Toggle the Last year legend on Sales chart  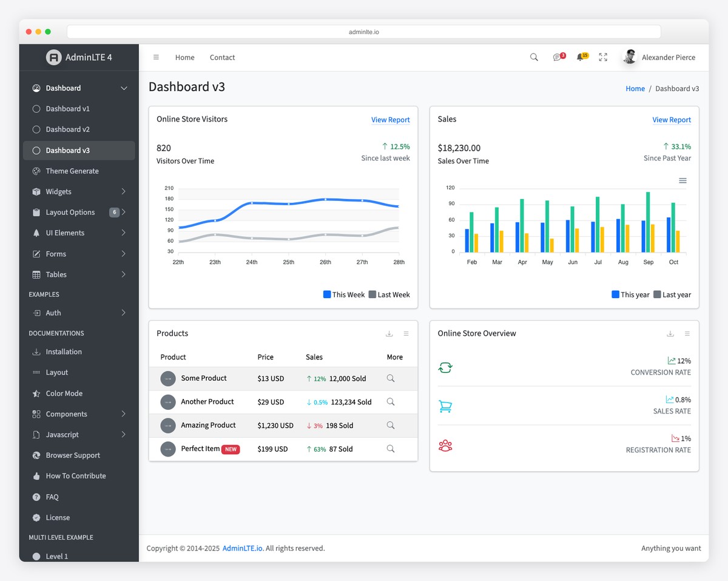pos(672,294)
